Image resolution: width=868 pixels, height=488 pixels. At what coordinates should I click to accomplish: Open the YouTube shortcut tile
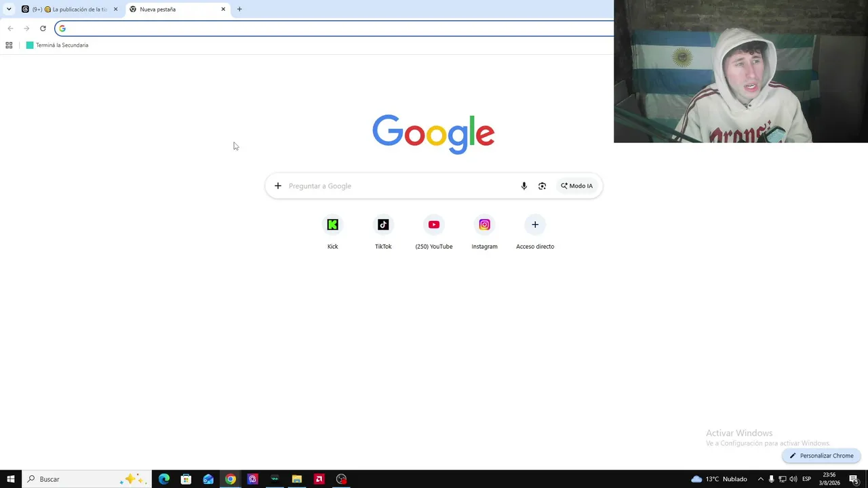pyautogui.click(x=434, y=232)
